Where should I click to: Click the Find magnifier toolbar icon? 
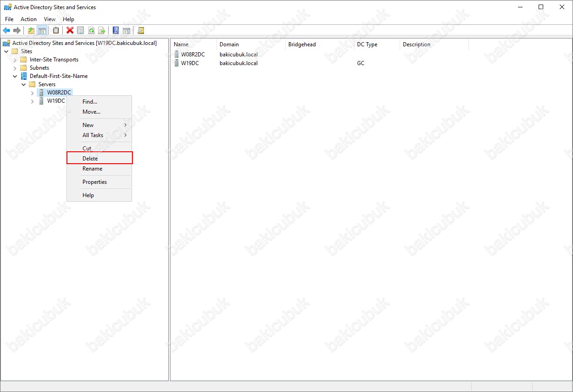tap(141, 31)
